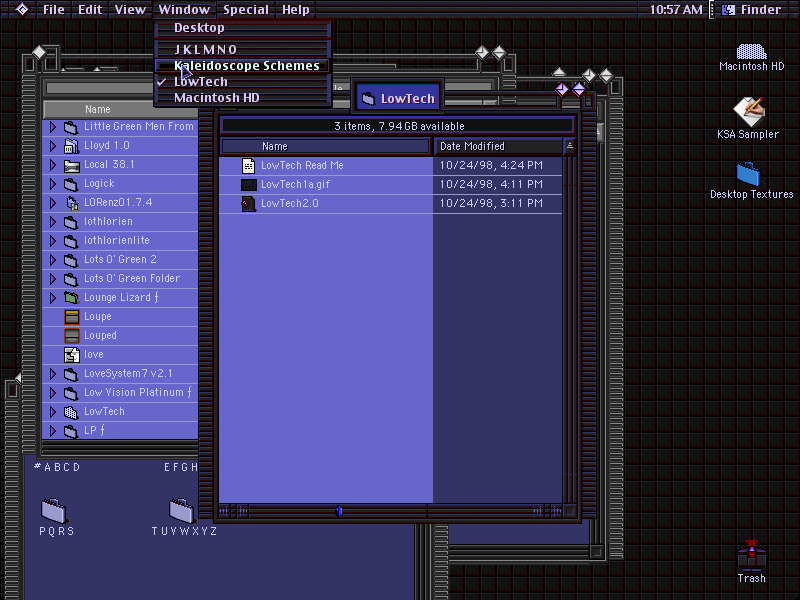
Task: Select the LowTech2.0 scheme file icon
Action: [x=248, y=204]
